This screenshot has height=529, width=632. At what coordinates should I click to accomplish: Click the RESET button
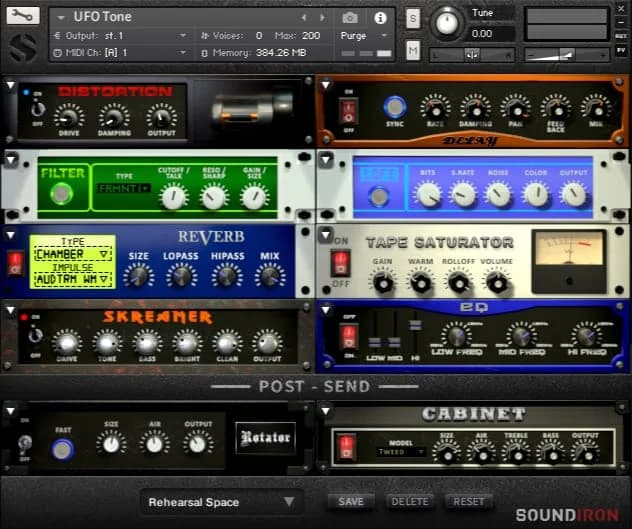[468, 502]
